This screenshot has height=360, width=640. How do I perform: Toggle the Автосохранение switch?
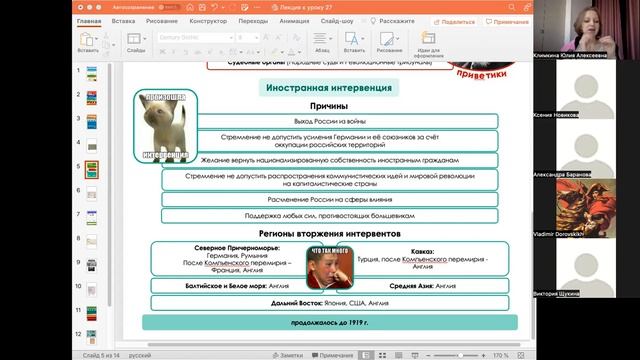[x=169, y=7]
